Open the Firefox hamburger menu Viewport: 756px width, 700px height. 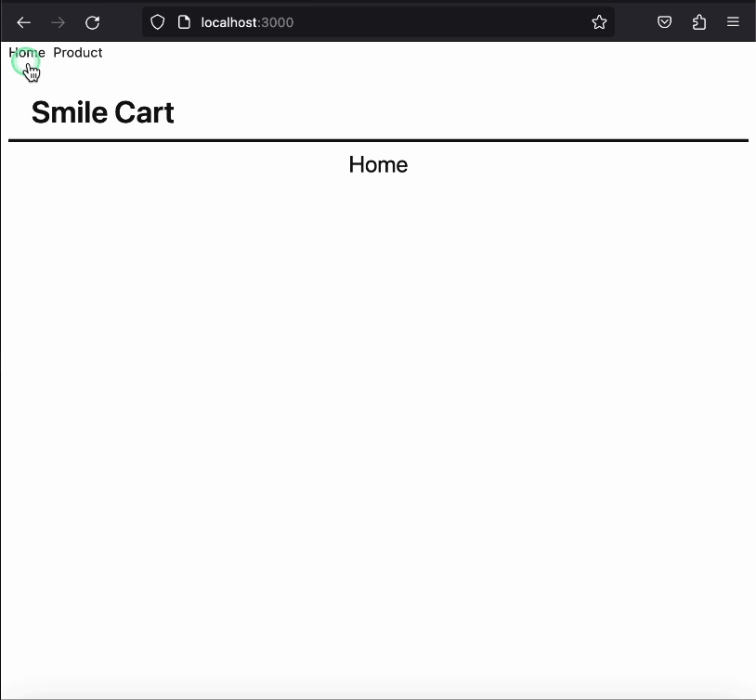coord(733,22)
